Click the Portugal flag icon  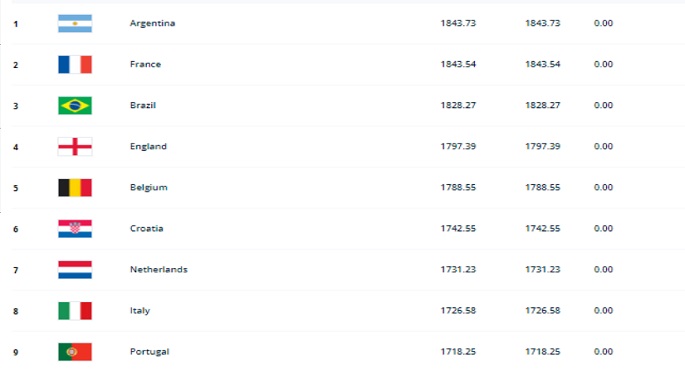point(75,352)
